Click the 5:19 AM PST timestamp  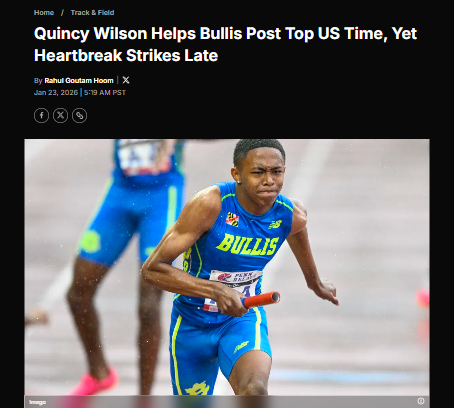(x=105, y=92)
